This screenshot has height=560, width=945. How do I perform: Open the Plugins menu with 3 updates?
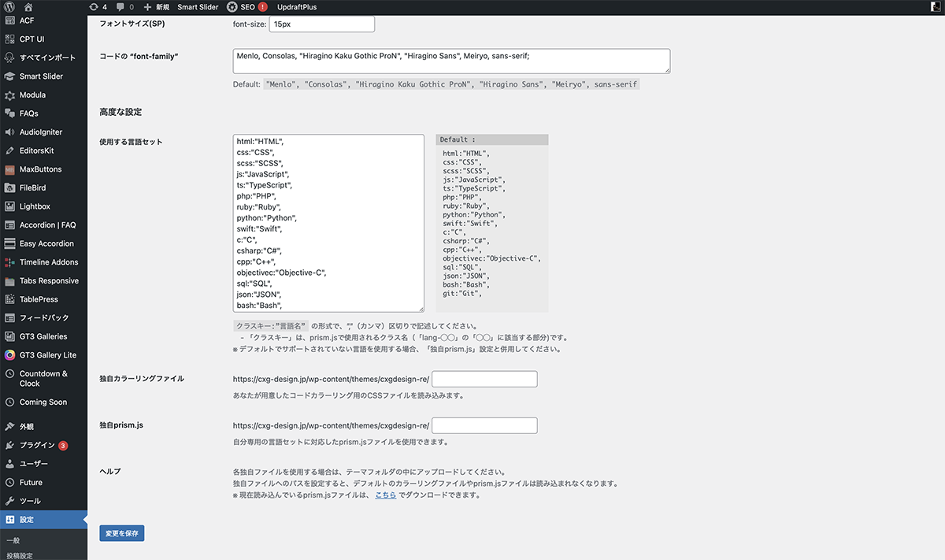[37, 445]
